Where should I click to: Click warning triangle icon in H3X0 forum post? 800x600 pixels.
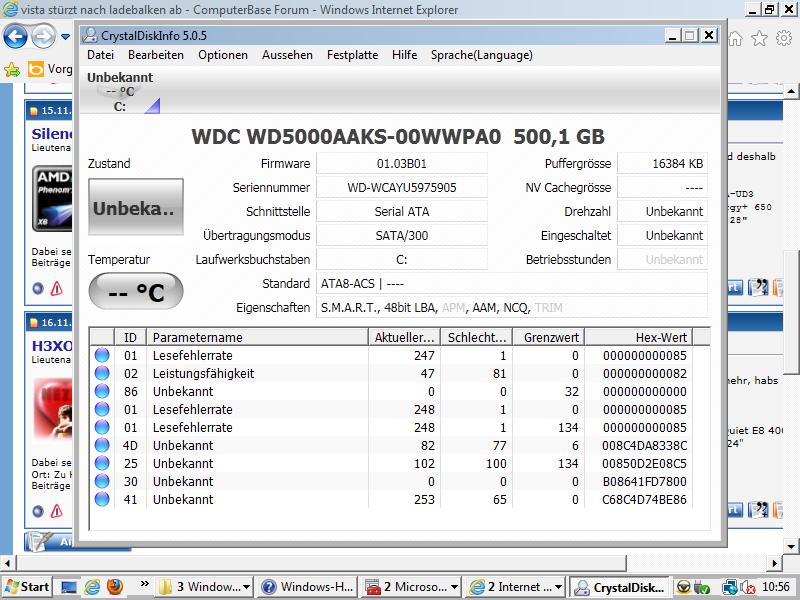[57, 511]
